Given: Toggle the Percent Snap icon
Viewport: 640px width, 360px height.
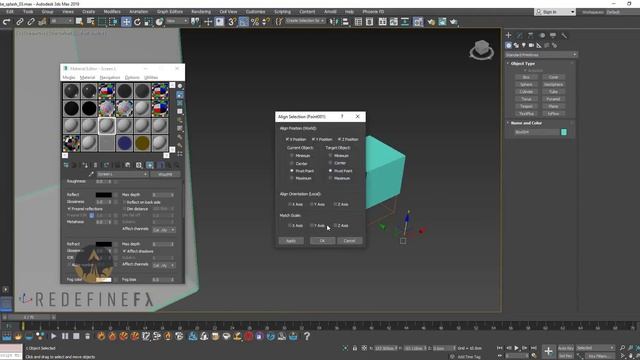Looking at the screenshot, I should click(255, 22).
